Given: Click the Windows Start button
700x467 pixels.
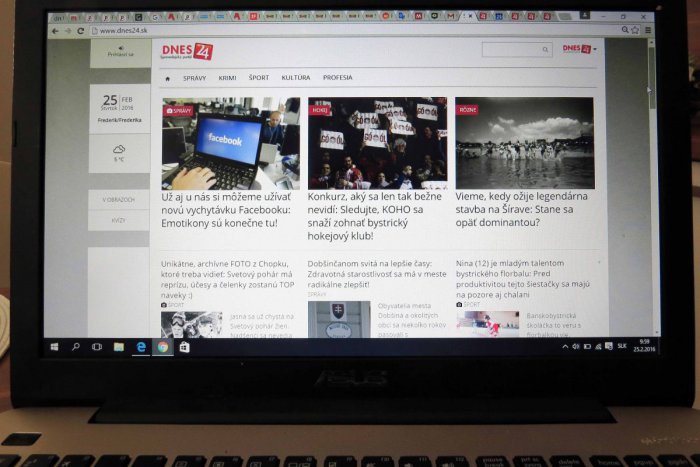Looking at the screenshot, I should pos(54,347).
